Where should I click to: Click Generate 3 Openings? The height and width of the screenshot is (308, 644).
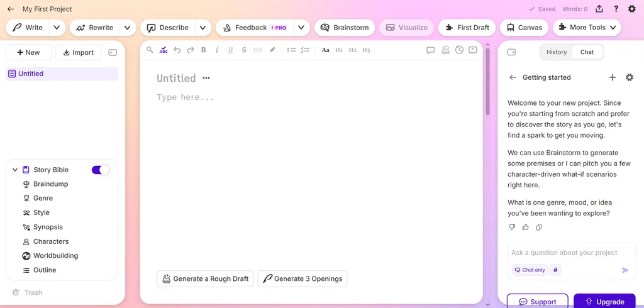[303, 279]
